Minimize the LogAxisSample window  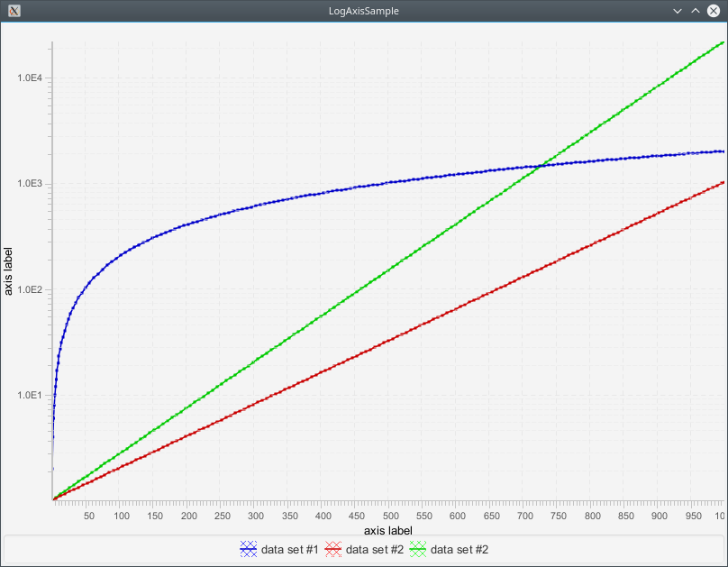(678, 11)
